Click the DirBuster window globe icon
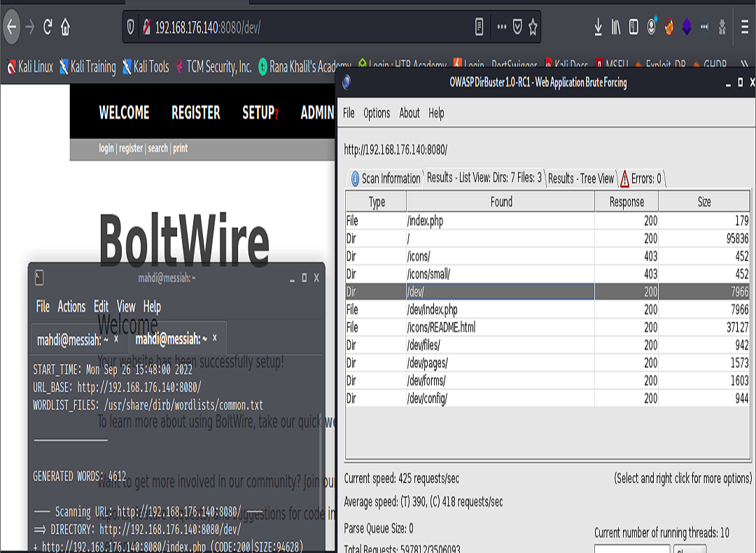The height and width of the screenshot is (553, 756). point(346,83)
